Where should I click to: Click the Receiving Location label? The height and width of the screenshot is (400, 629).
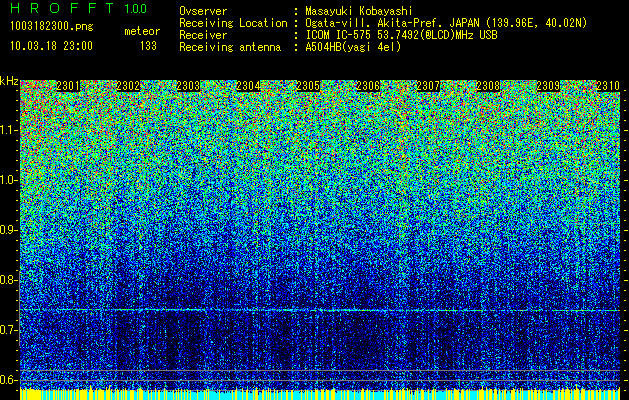click(233, 23)
